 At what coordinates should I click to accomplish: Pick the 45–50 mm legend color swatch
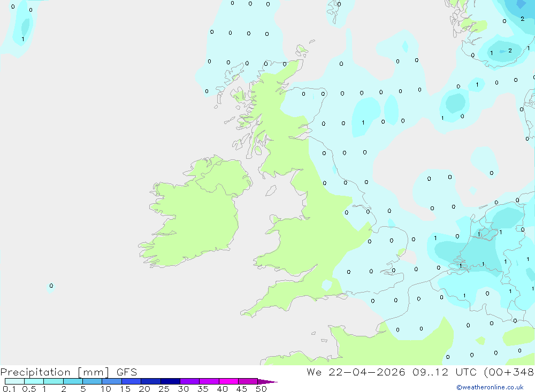248,381
